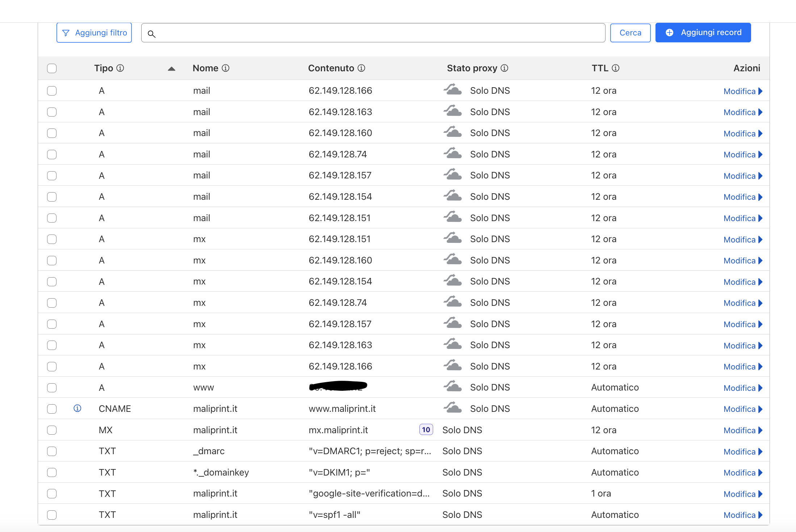Expand Modifica for the _dmarc record
Screen dimensions: 796x532
click(x=743, y=452)
